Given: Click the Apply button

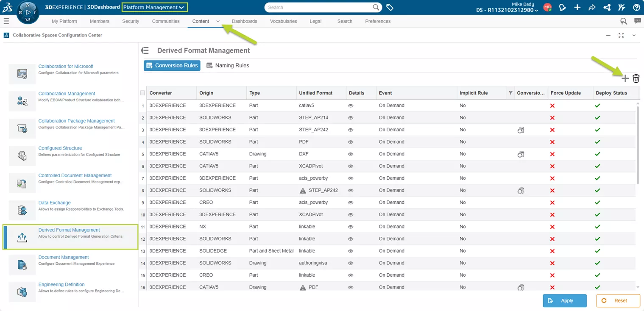Looking at the screenshot, I should pos(564,300).
